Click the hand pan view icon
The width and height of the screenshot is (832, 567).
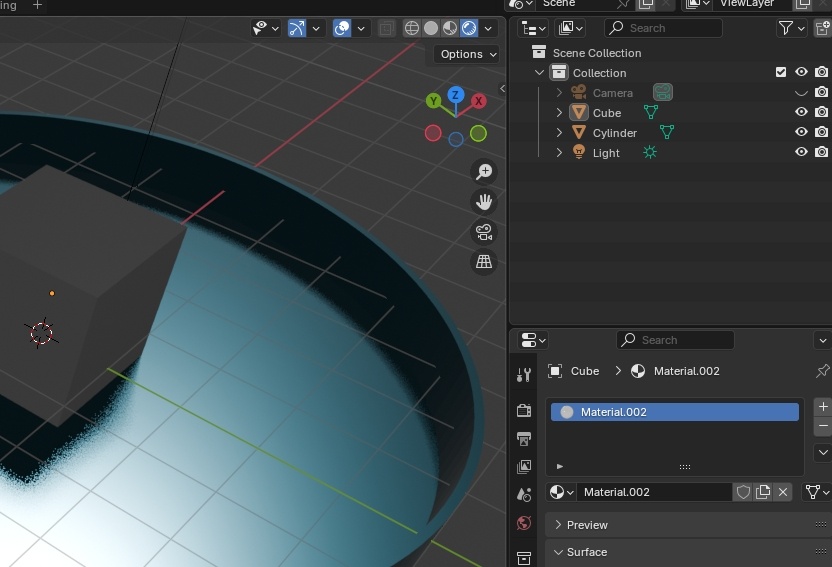[x=484, y=202]
